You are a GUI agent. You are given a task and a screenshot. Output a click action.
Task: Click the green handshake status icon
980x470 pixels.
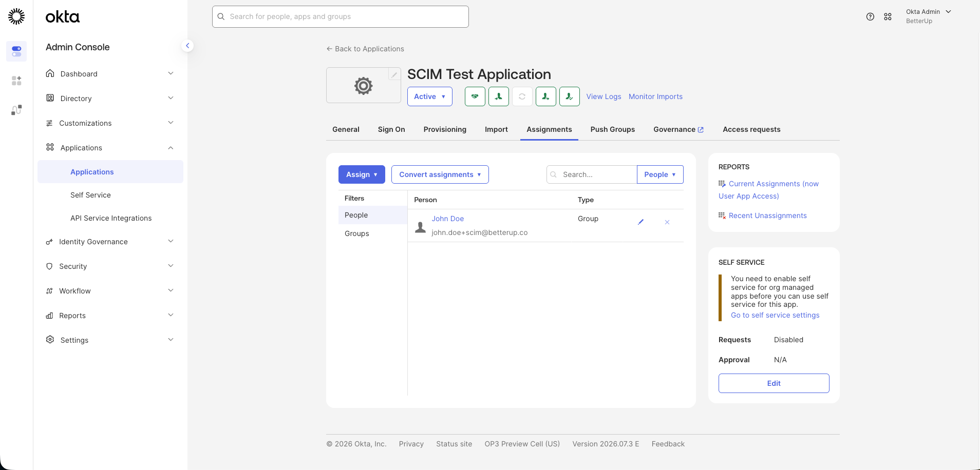tap(475, 96)
